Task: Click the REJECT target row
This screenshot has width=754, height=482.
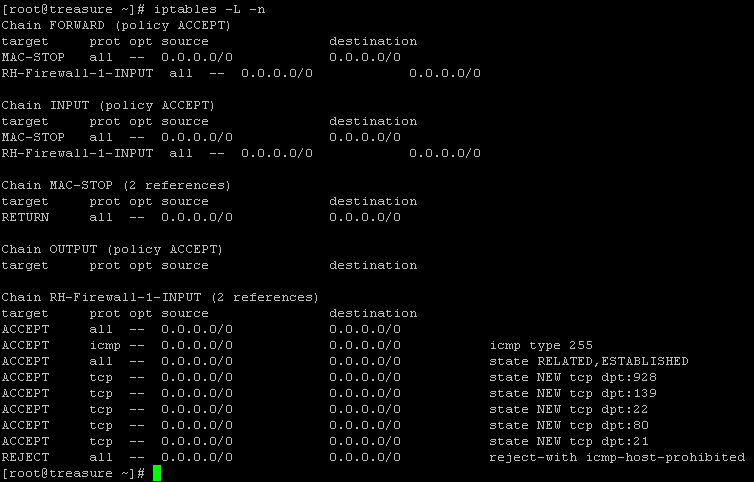Action: pos(373,457)
